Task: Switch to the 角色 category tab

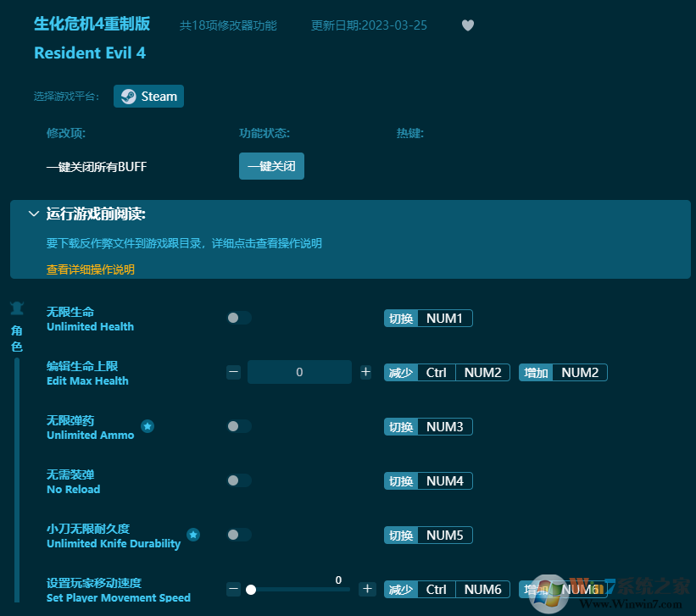Action: pyautogui.click(x=16, y=337)
